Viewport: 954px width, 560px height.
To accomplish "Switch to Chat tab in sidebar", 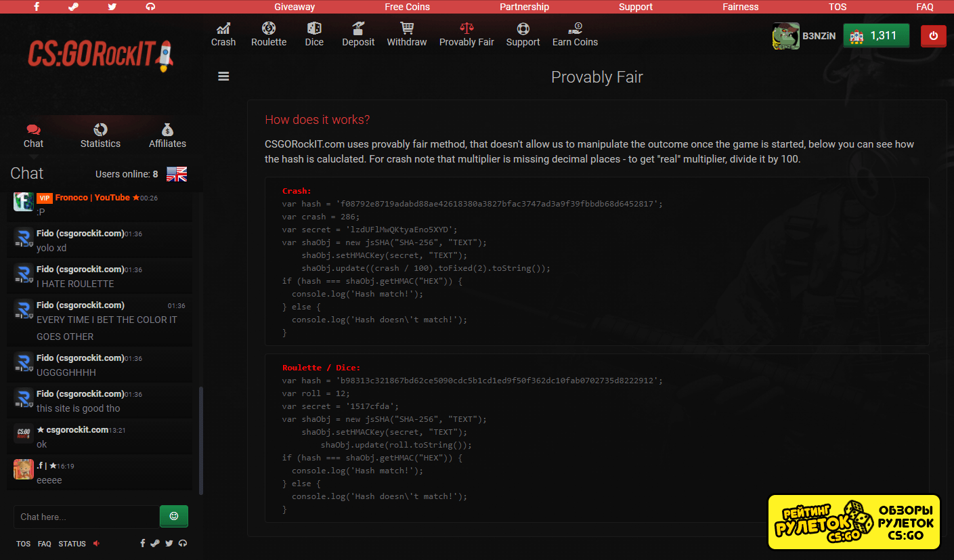I will coord(33,136).
